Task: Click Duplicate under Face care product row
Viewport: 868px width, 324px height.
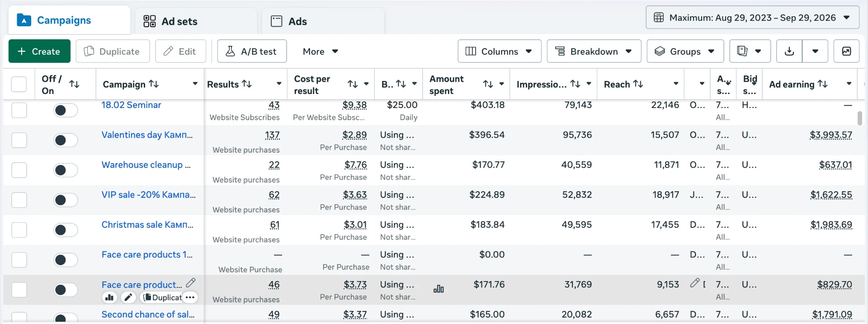Action: tap(162, 297)
